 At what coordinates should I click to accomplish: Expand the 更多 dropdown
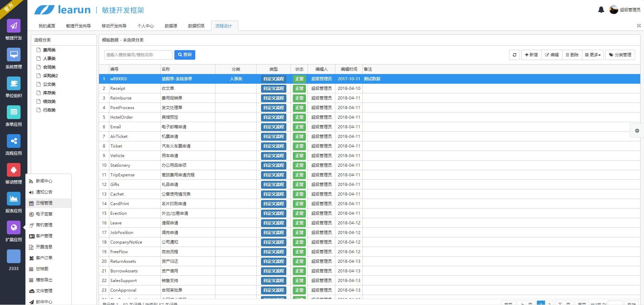[x=593, y=55]
